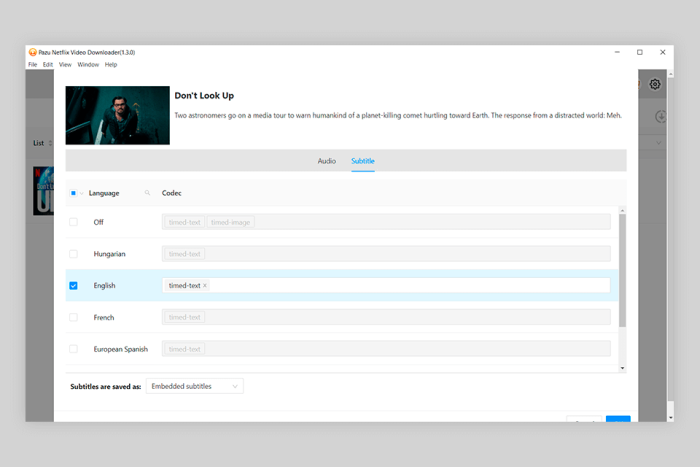This screenshot has height=467, width=700.
Task: Expand the dropdown behind the dialog at right
Action: [660, 144]
